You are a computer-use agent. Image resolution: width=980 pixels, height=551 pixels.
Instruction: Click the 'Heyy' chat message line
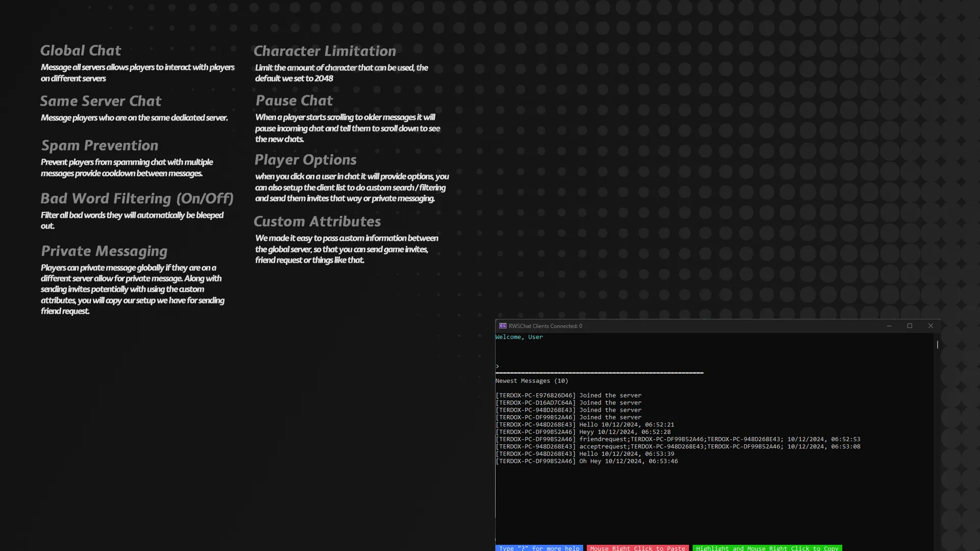pos(583,432)
